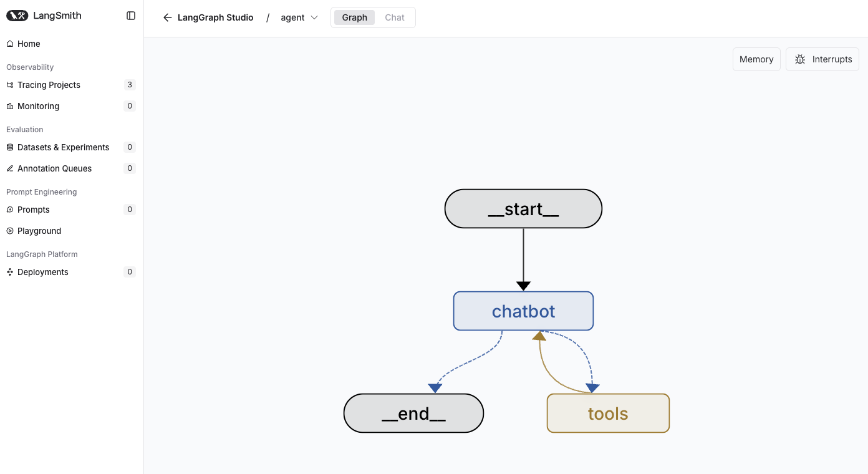Screen dimensions: 868x474
Task: Click the Tracing Projects count badge 3
Action: [130, 85]
